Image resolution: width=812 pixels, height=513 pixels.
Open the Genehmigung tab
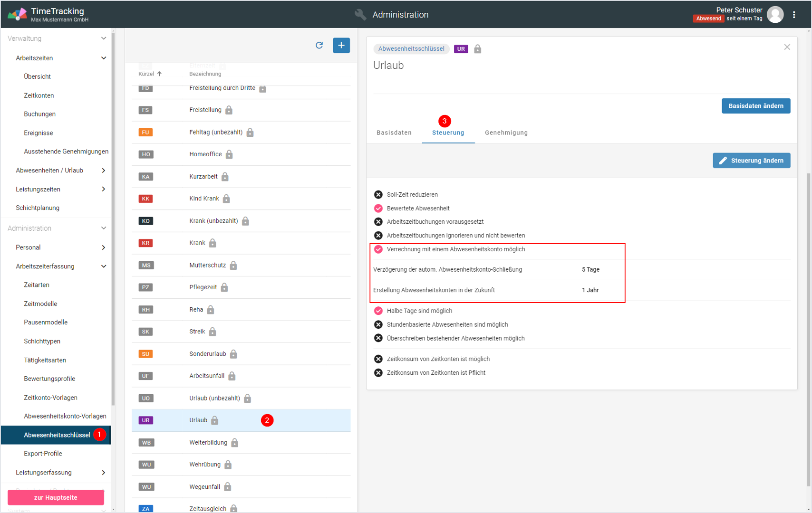point(506,133)
